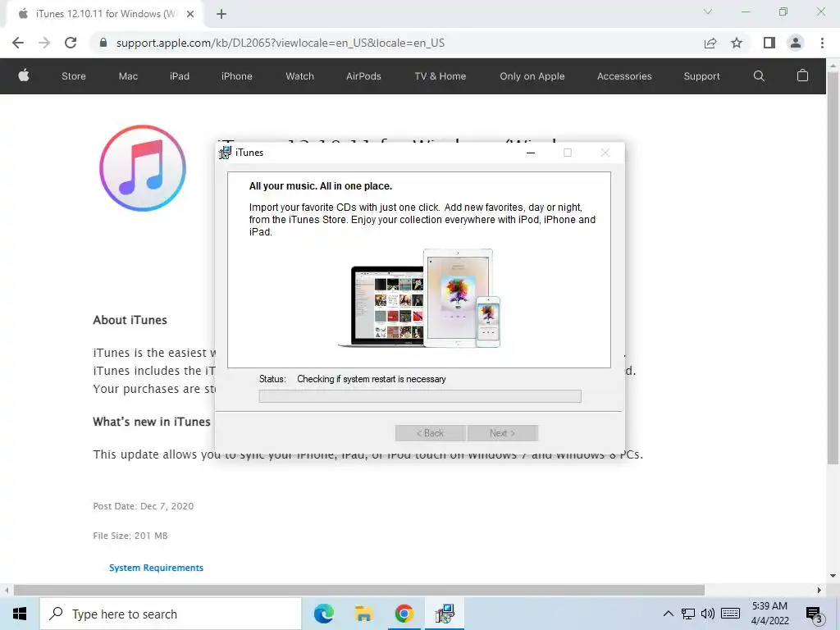Click the Type here to search box
840x630 pixels.
coord(171,614)
